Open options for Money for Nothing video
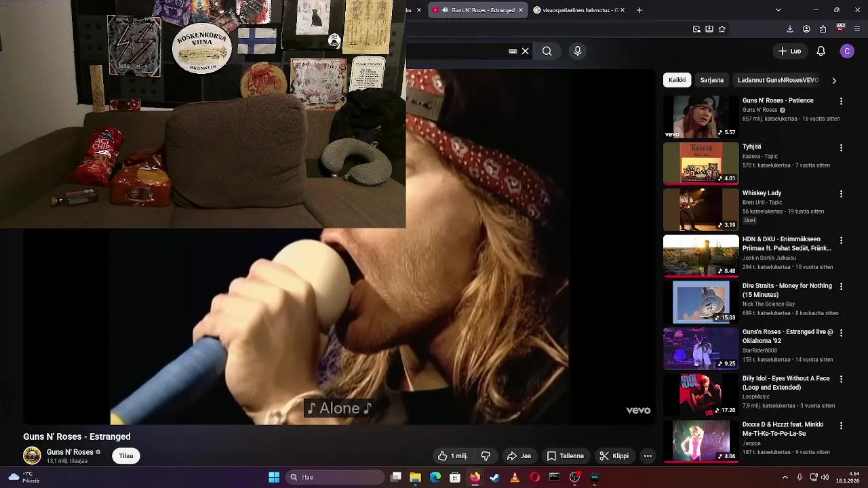Screen dimensions: 868x488 (x=841, y=287)
